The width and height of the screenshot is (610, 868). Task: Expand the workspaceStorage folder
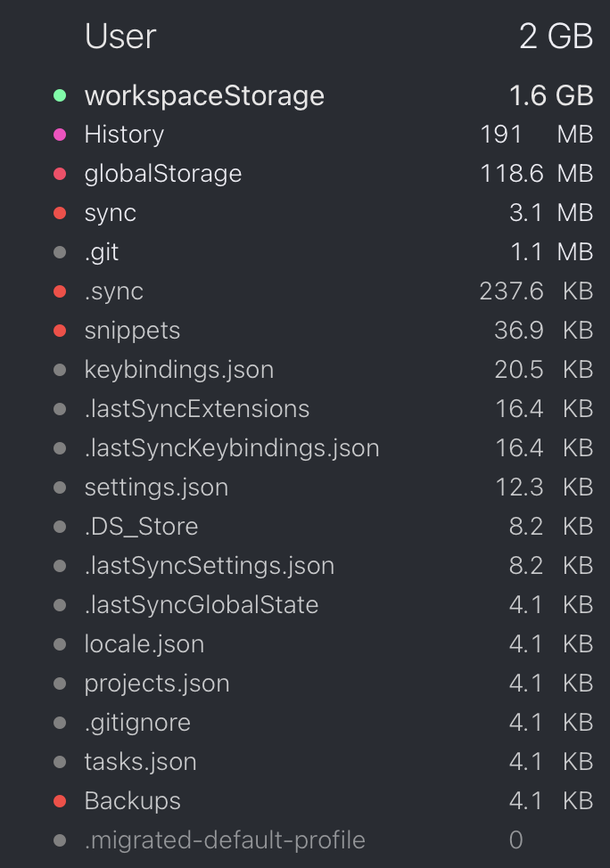[x=203, y=95]
